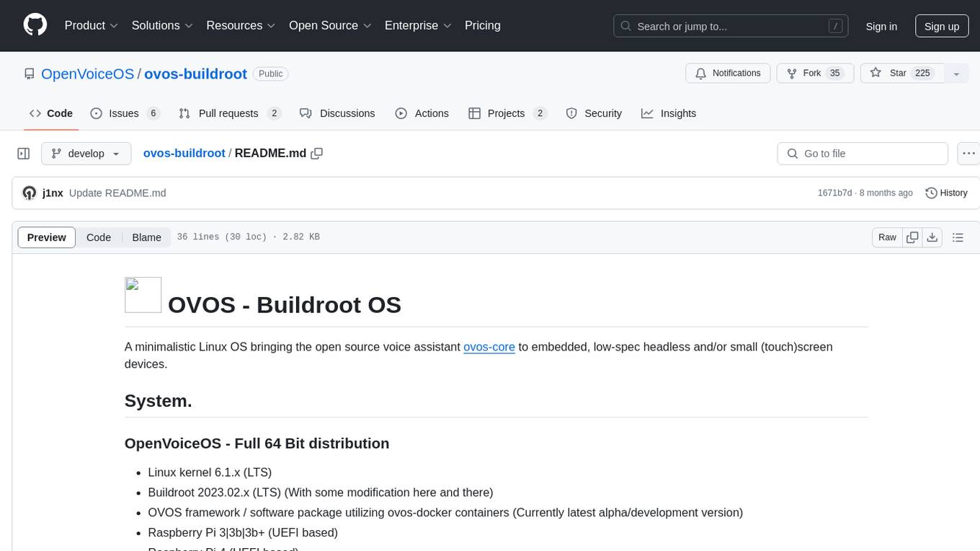The image size is (980, 551).
Task: Expand the Open Source menu
Action: point(330,25)
